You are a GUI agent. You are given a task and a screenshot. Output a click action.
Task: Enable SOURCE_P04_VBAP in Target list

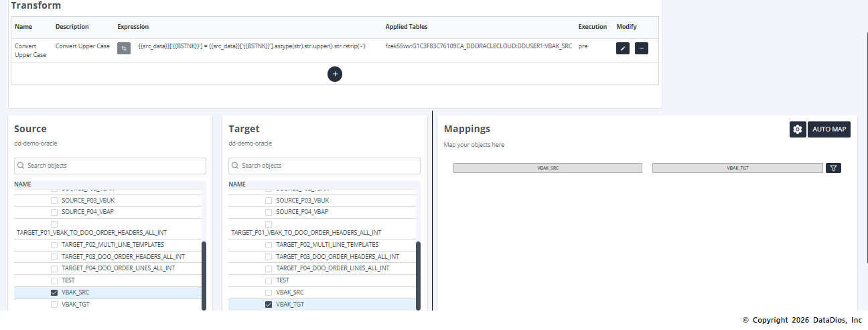(x=269, y=212)
